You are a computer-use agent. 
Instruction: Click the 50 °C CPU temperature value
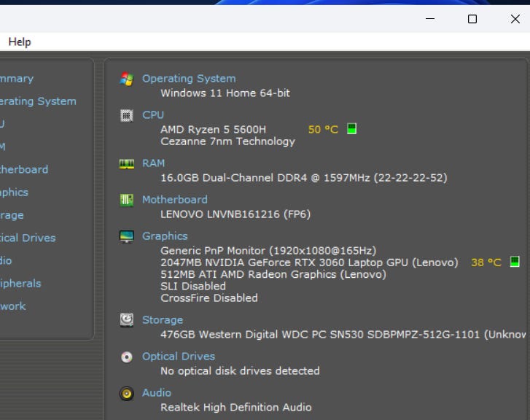(x=323, y=130)
